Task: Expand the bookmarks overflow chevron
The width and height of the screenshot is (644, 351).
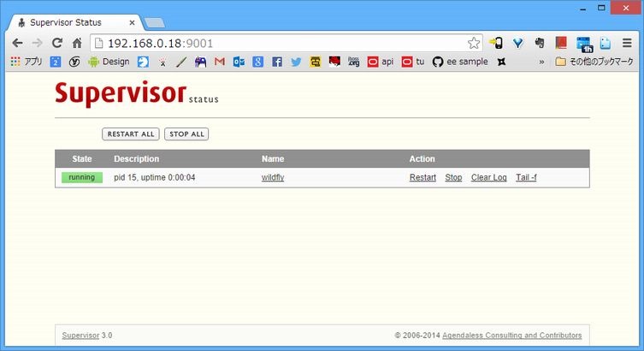Action: pos(541,62)
